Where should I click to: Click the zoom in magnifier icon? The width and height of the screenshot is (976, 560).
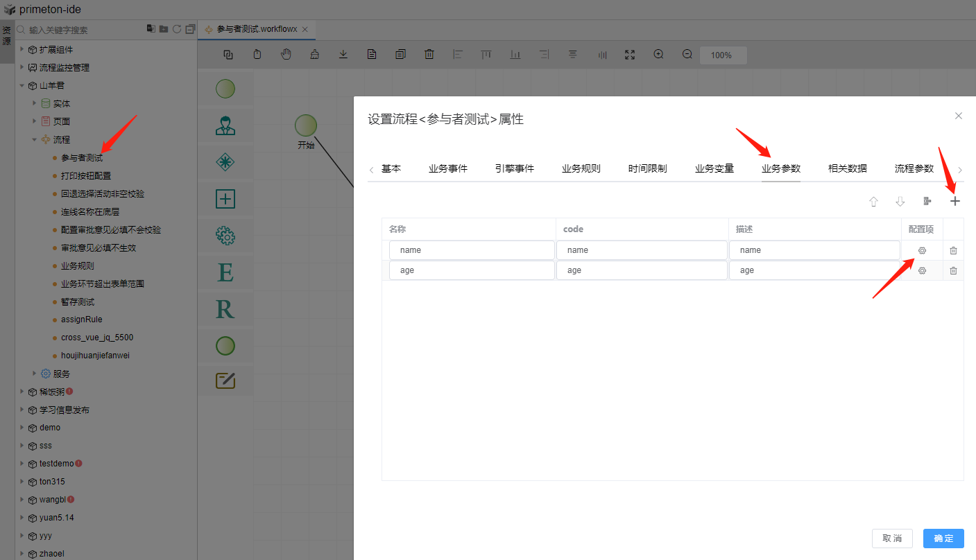click(x=658, y=55)
